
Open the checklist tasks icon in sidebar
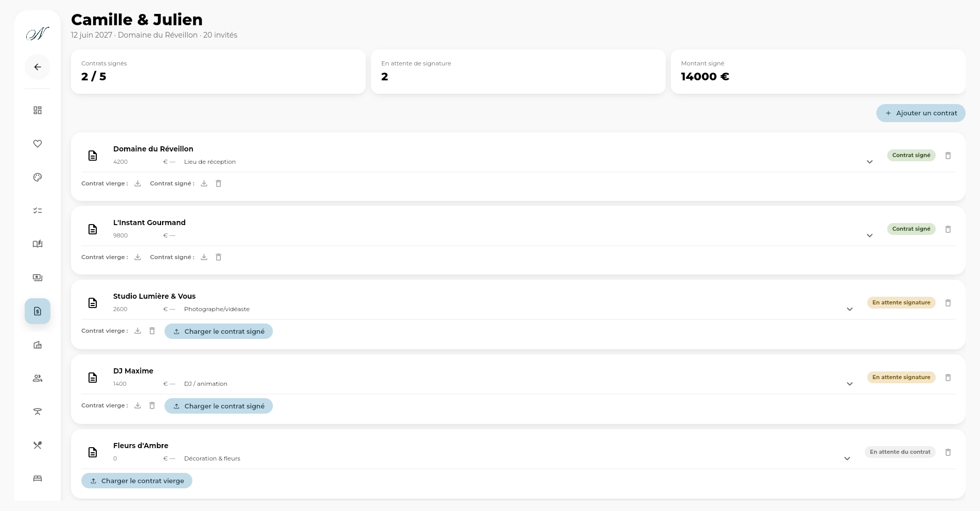tap(38, 211)
